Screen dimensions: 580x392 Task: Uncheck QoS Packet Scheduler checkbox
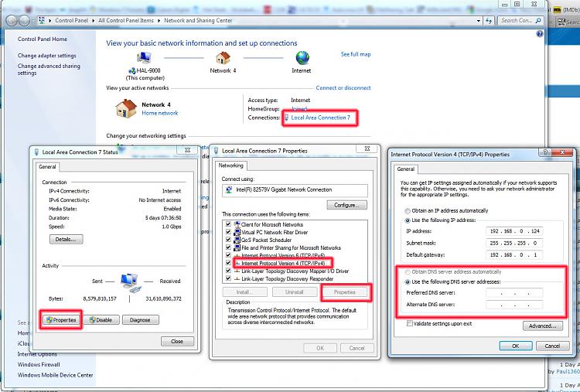(228, 240)
